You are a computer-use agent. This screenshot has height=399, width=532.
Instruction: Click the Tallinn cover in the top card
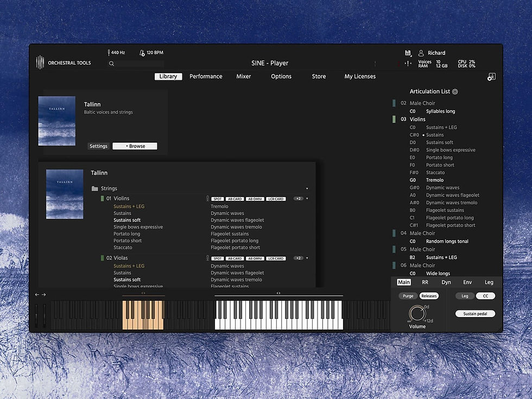point(56,121)
